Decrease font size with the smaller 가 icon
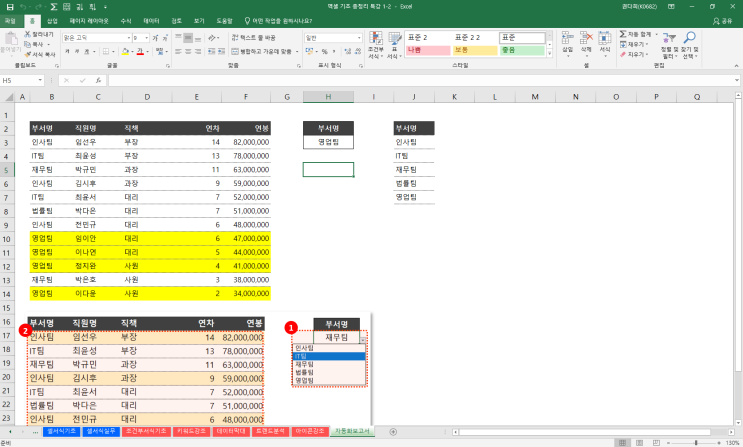Screen dimensions: 743x447 [164, 38]
